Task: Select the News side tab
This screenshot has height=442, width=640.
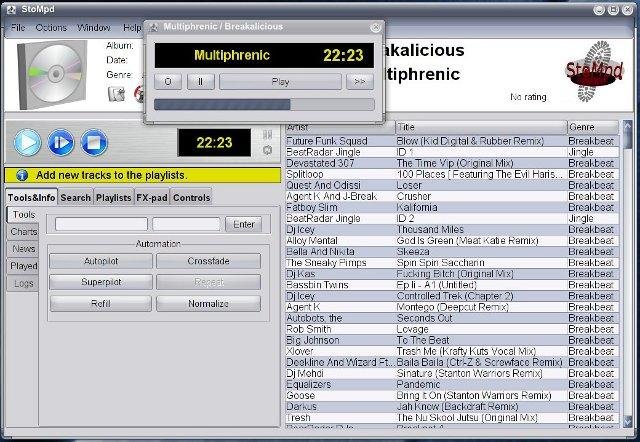Action: click(23, 249)
